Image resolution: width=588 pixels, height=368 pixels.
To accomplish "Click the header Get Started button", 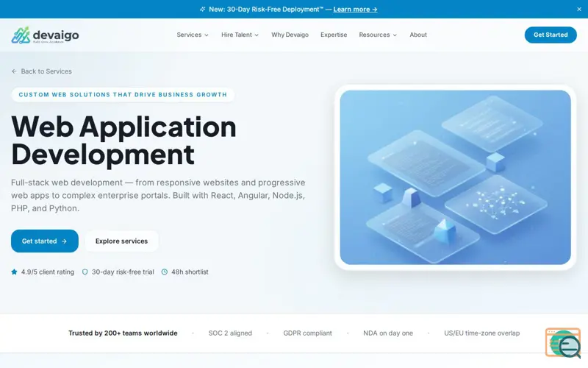I will 551,35.
